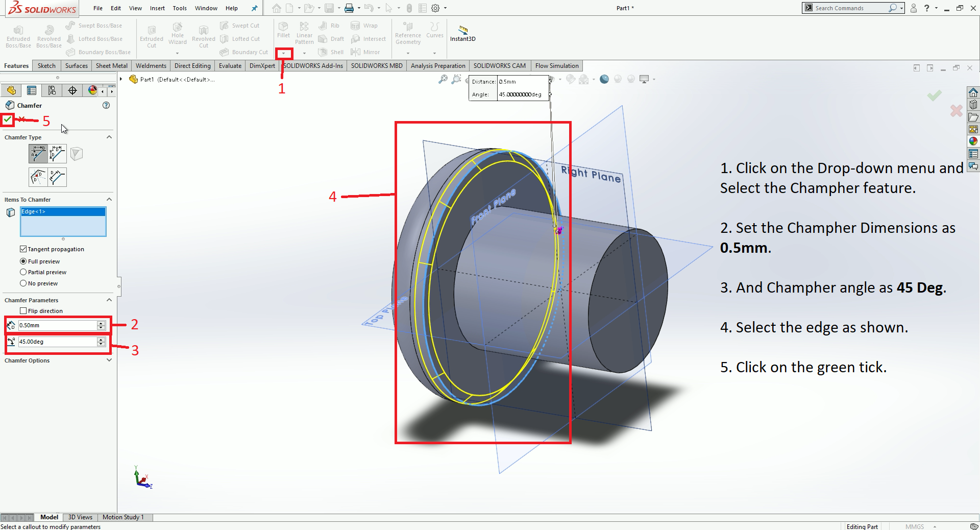Select the Revolved Cut tool
Image resolution: width=980 pixels, height=530 pixels.
(204, 37)
